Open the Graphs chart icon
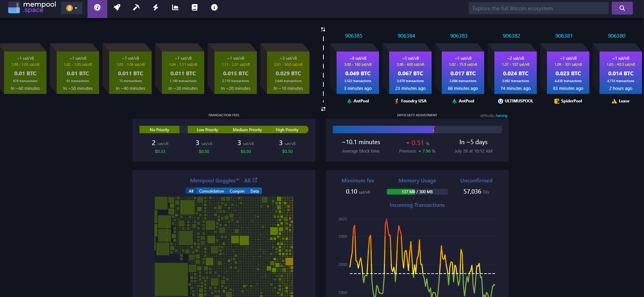Image resolution: width=644 pixels, height=297 pixels. 175,7
